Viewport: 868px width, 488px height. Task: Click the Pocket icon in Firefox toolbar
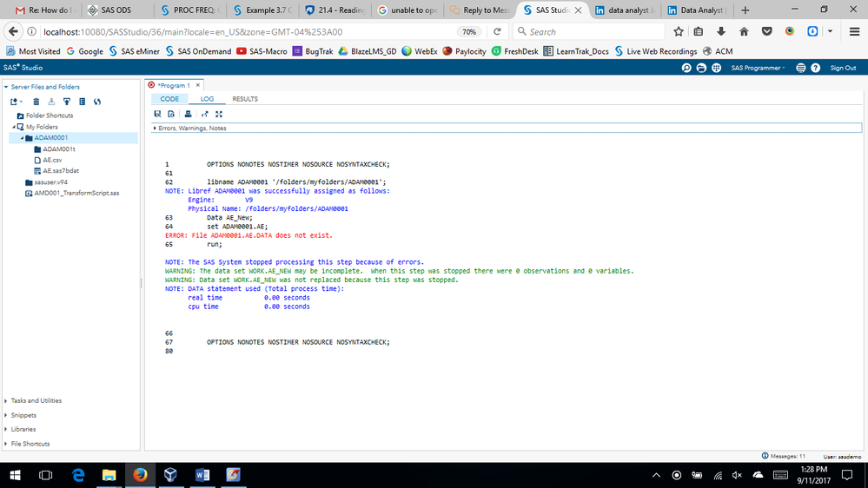coord(766,31)
